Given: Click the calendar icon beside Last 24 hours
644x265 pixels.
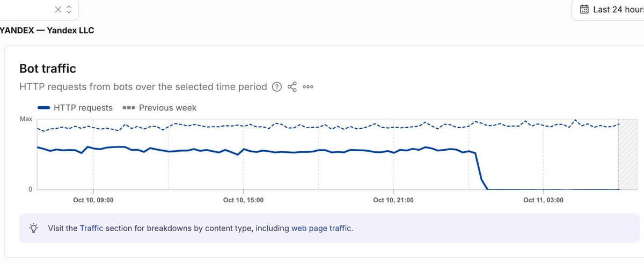Looking at the screenshot, I should point(584,9).
